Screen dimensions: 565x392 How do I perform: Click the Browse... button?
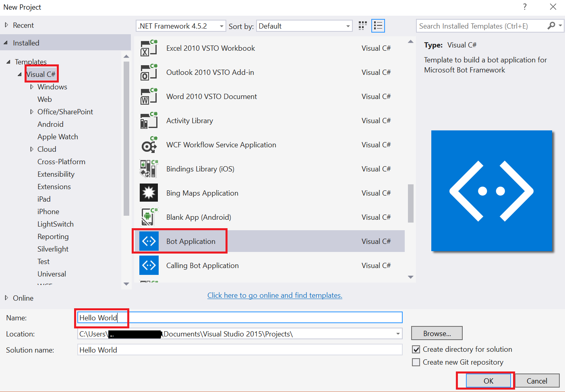[437, 333]
